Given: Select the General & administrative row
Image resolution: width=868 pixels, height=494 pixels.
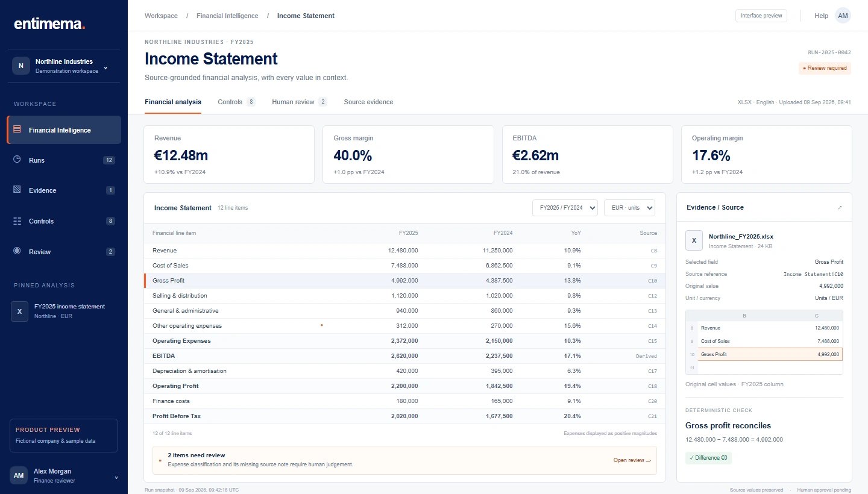Looking at the screenshot, I should (x=404, y=310).
